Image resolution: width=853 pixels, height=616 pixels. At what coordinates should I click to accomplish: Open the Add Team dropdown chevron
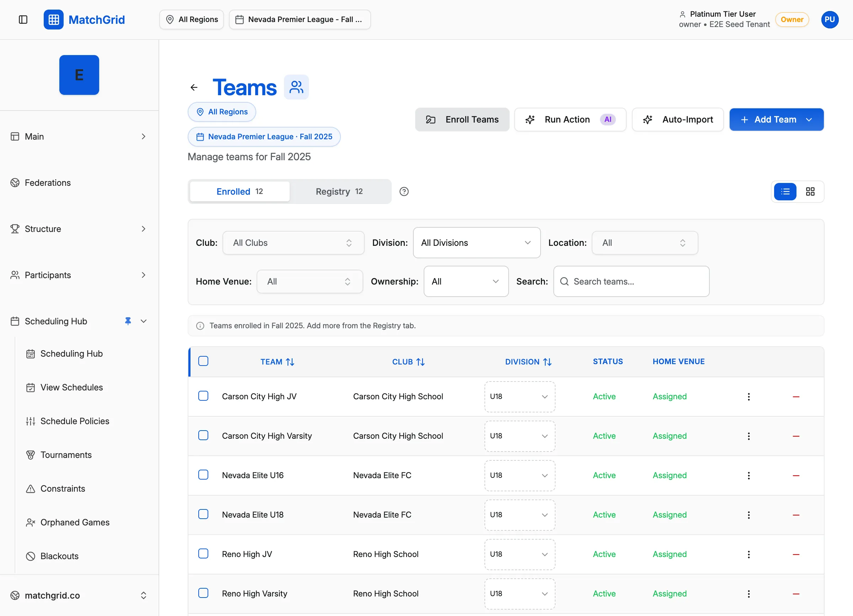[809, 119]
